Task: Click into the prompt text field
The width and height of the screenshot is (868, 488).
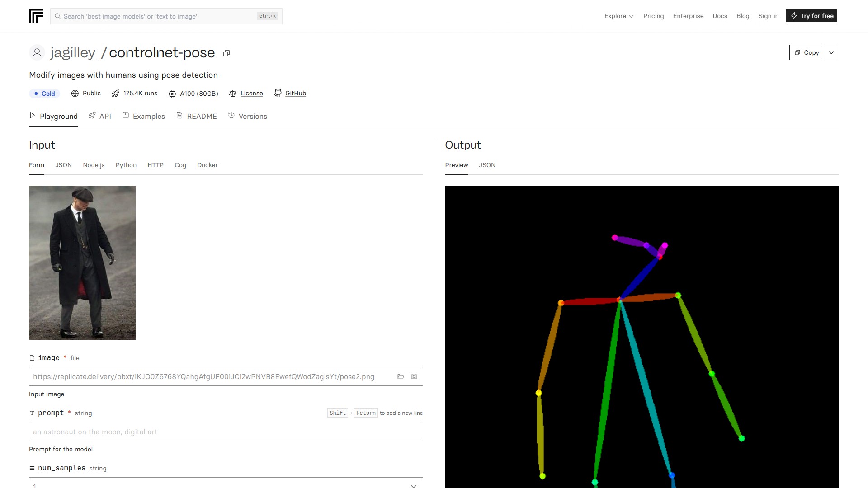Action: coord(226,432)
